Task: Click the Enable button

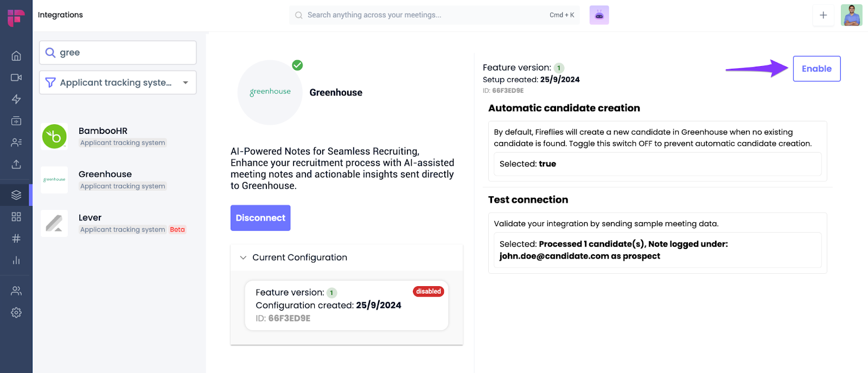Action: pos(816,69)
